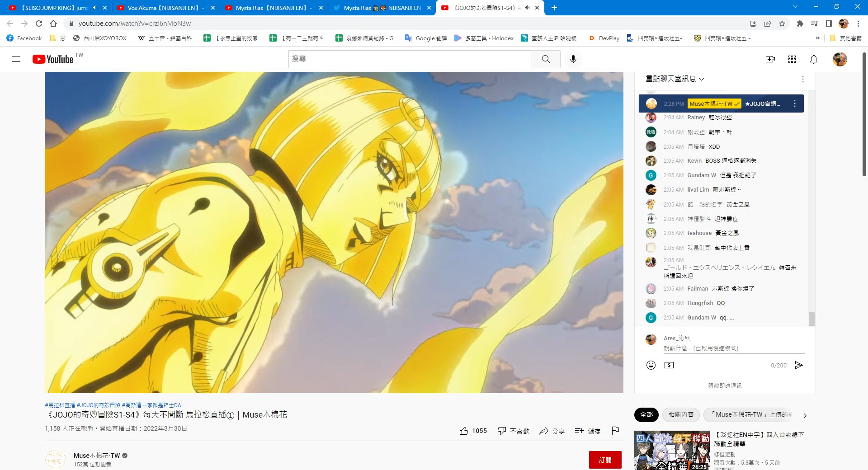This screenshot has height=470, width=868.
Task: Share this page from address bar
Action: pos(768,23)
